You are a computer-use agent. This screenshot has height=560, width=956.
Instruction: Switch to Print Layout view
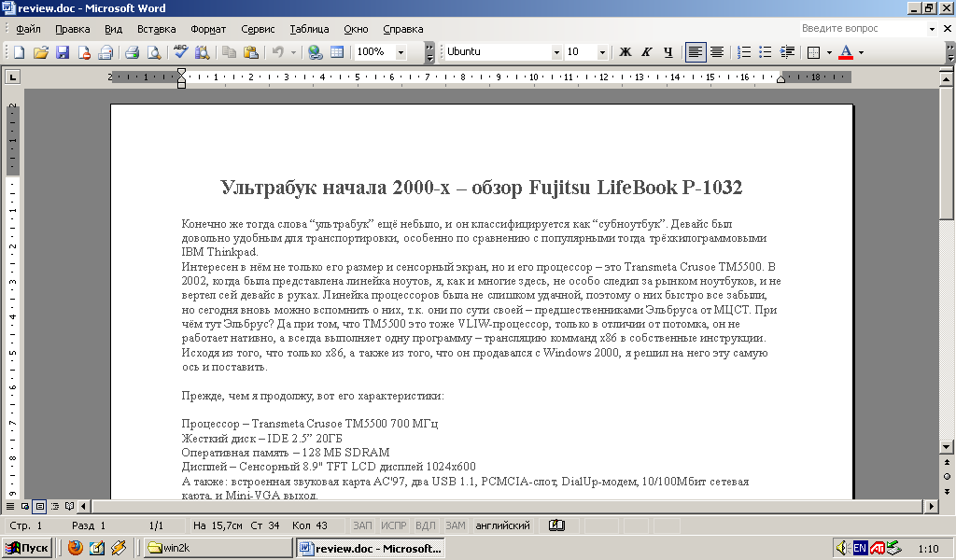[37, 507]
